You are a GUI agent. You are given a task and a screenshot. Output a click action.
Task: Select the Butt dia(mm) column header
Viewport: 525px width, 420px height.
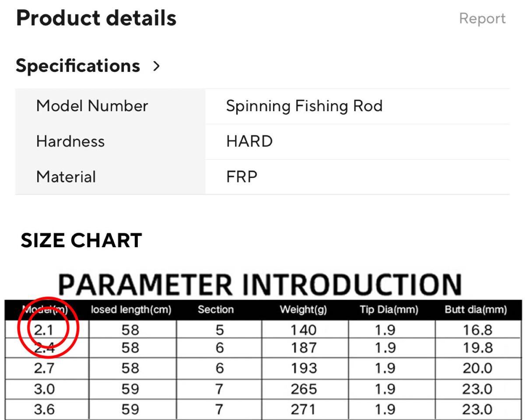[x=476, y=310]
